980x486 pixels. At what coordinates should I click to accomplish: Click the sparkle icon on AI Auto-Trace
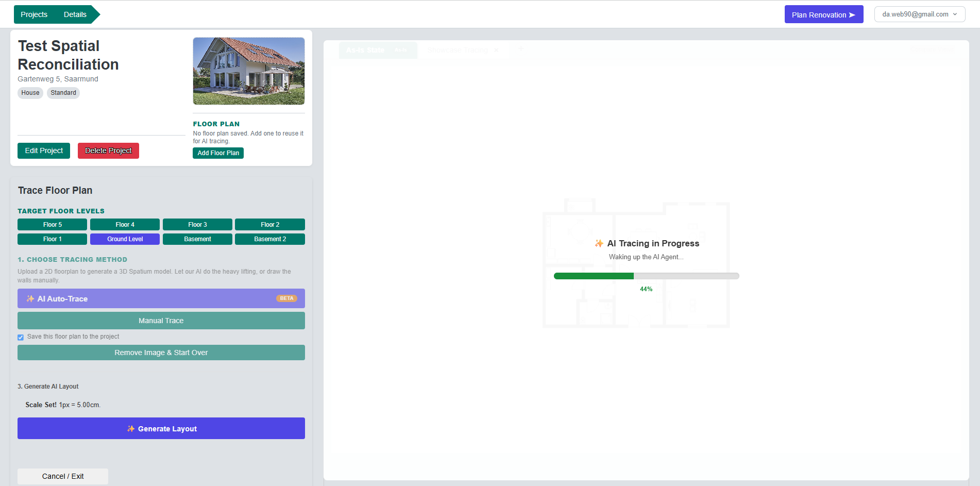(x=30, y=298)
